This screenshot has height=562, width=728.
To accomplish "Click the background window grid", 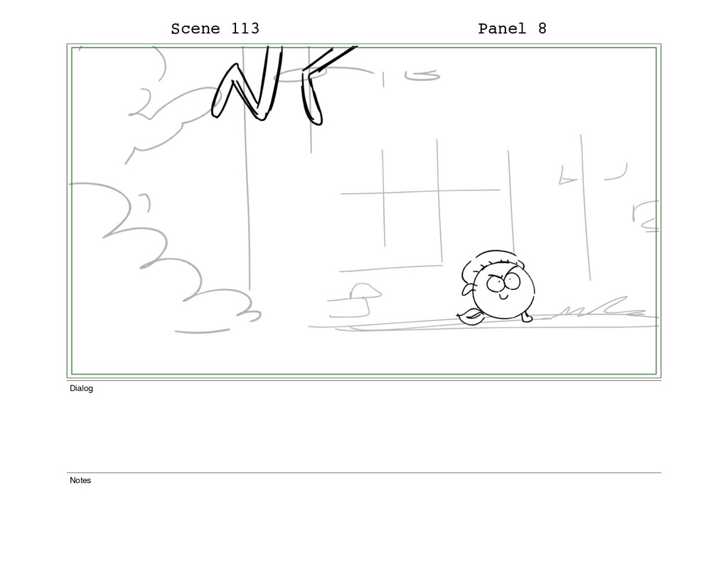I will [420, 204].
